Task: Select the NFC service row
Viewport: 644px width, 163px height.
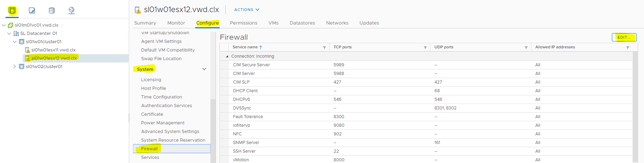Action: (x=426, y=134)
